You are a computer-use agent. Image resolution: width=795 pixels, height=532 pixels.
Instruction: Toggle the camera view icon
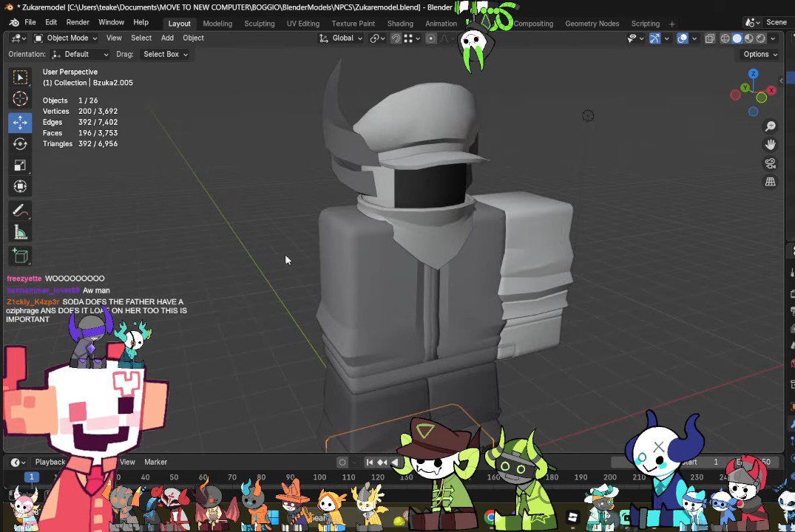click(x=770, y=163)
